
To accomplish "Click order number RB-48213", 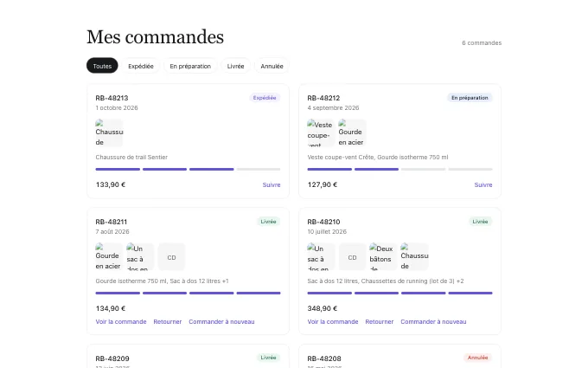I will [x=112, y=98].
